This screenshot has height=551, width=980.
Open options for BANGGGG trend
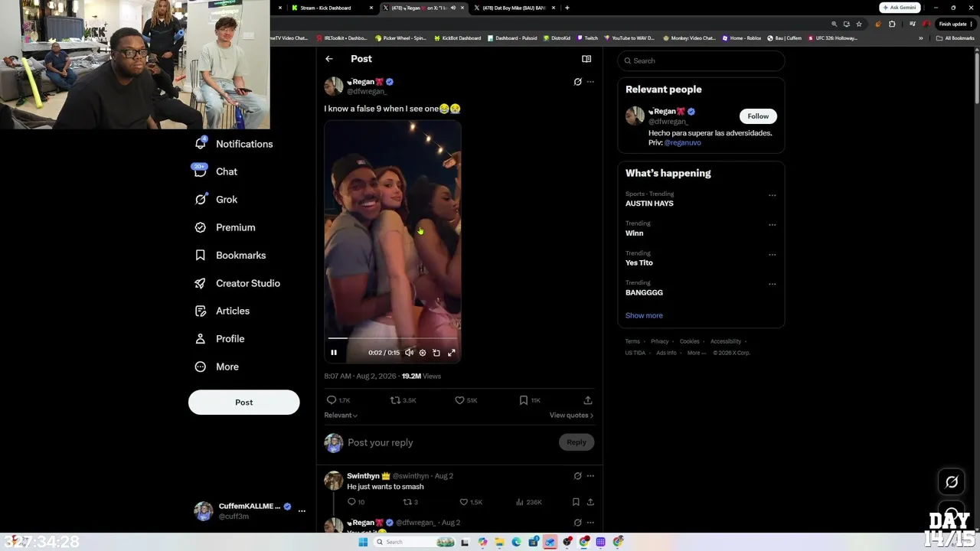773,284
